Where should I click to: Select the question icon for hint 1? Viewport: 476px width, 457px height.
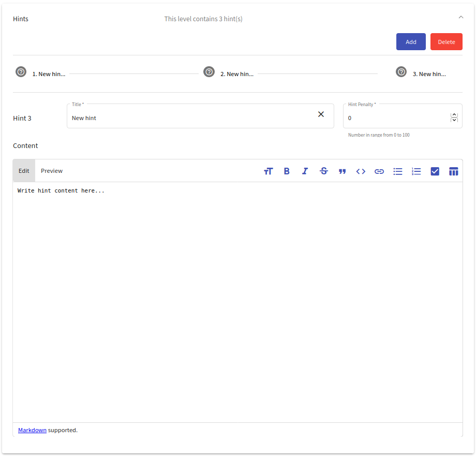21,72
